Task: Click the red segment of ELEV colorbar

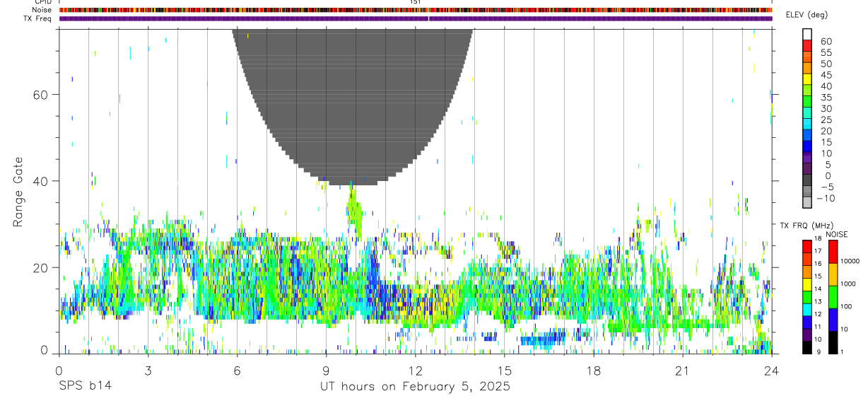Action: pyautogui.click(x=807, y=45)
